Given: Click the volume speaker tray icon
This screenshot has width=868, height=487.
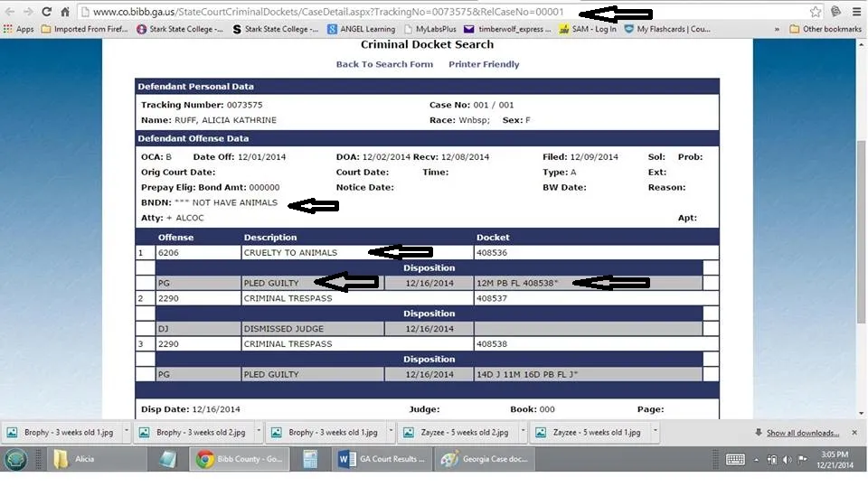Looking at the screenshot, I should [x=787, y=459].
